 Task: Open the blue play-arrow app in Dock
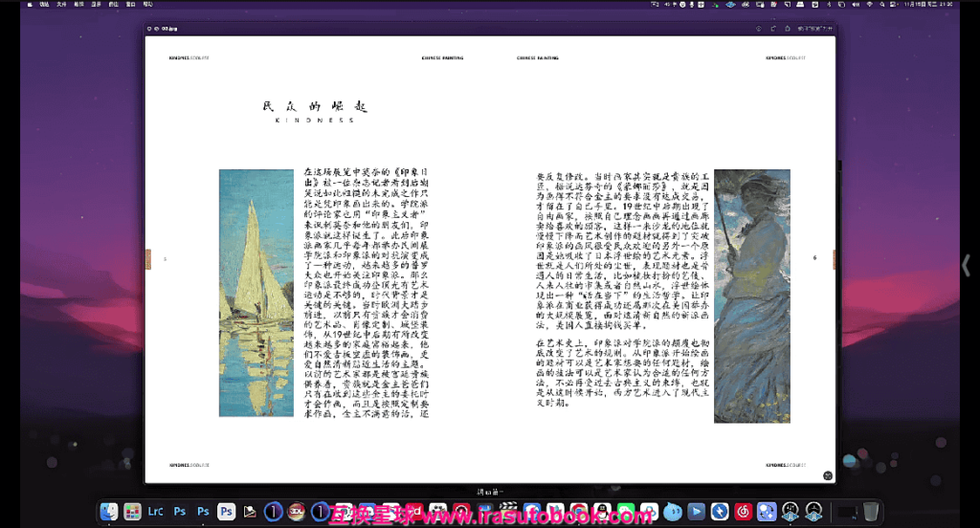(x=697, y=512)
